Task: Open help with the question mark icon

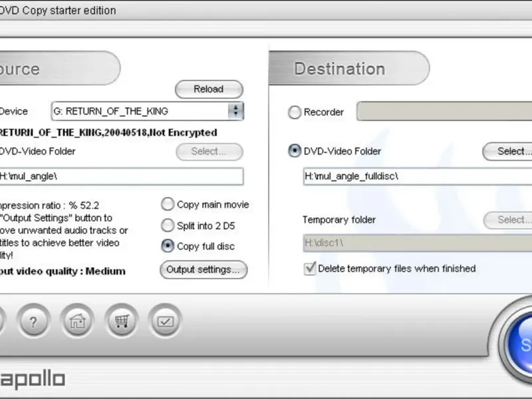Action: click(33, 321)
